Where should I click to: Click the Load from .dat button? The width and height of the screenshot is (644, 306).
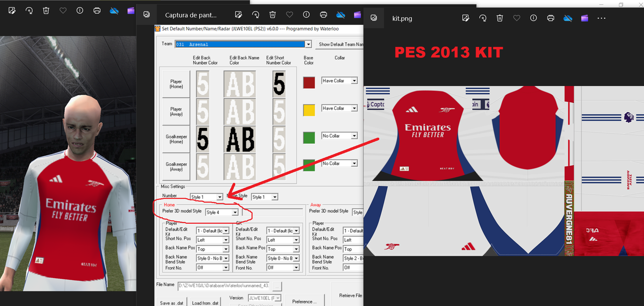click(x=205, y=303)
